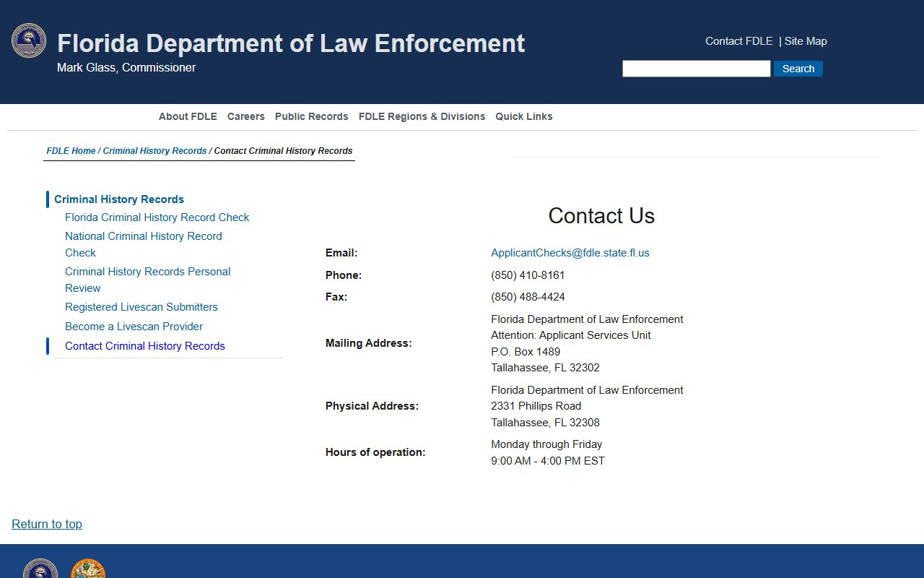Click the fax number (850) 488-4424

pos(528,297)
